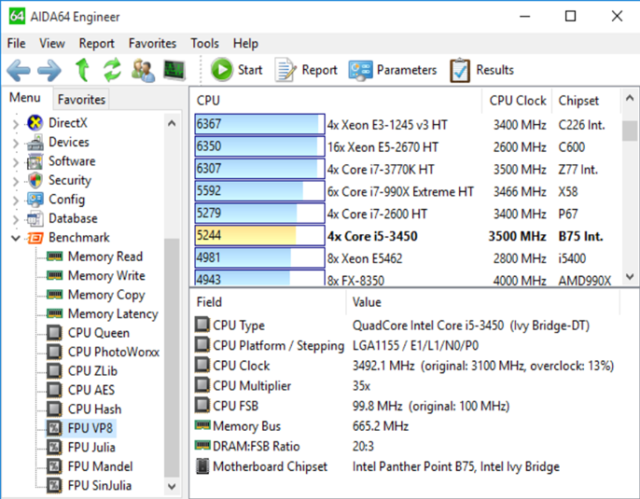This screenshot has width=640, height=499.
Task: Collapse the Benchmark tree node
Action: coord(16,238)
